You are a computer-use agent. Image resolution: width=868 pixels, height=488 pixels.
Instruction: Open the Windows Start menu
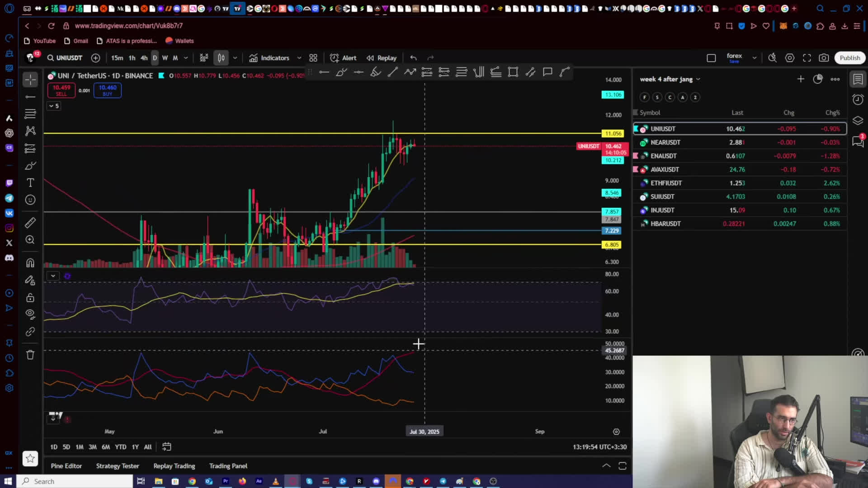pyautogui.click(x=8, y=481)
